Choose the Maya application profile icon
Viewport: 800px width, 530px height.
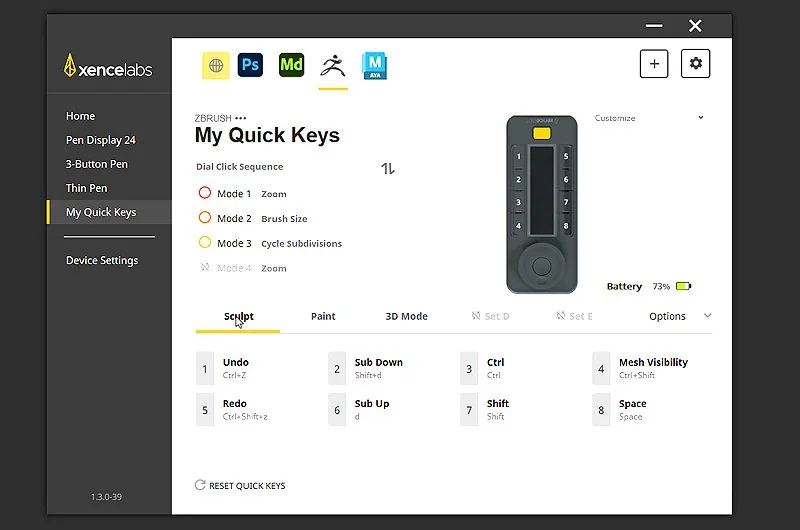tap(374, 66)
